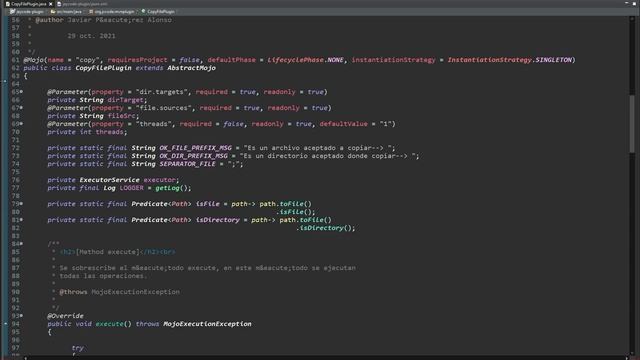Click the vertical scrollbar thumb
The width and height of the screenshot is (640, 360).
(x=632, y=124)
